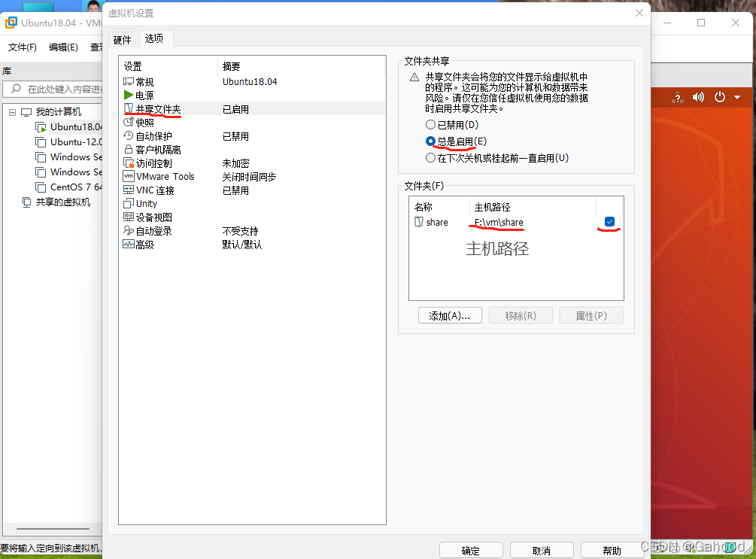Collapse the 我的计算机 tree node
Screen dimensions: 756x559
click(x=12, y=112)
